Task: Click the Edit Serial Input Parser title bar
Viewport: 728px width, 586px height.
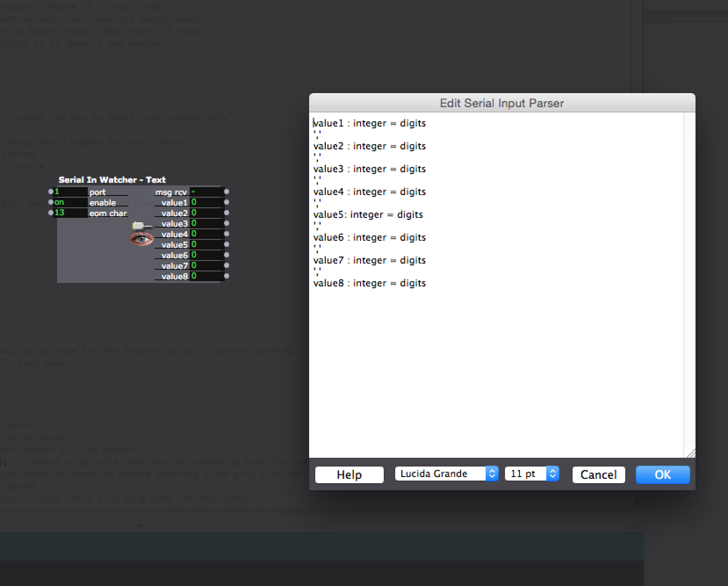Action: [502, 103]
